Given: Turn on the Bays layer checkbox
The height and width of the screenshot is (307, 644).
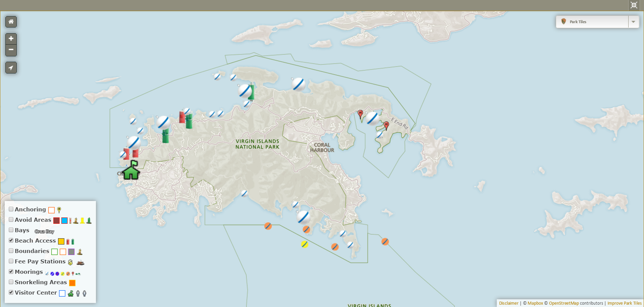Looking at the screenshot, I should (x=11, y=230).
